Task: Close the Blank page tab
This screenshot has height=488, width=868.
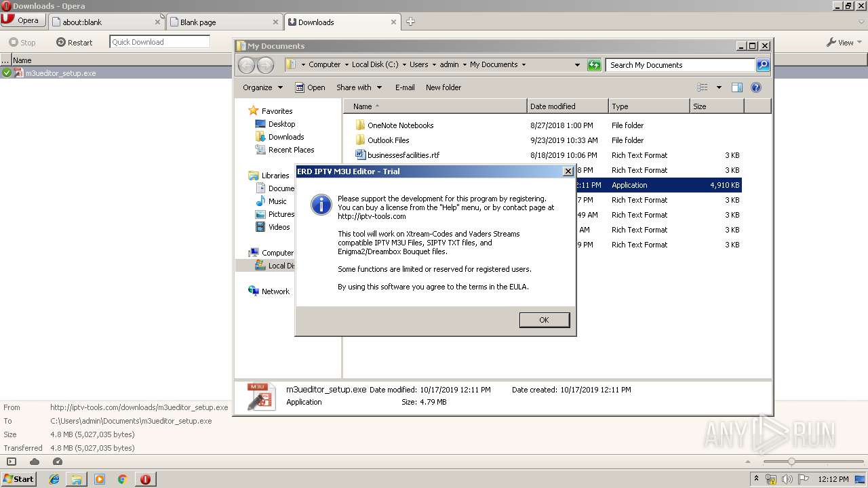Action: (275, 22)
